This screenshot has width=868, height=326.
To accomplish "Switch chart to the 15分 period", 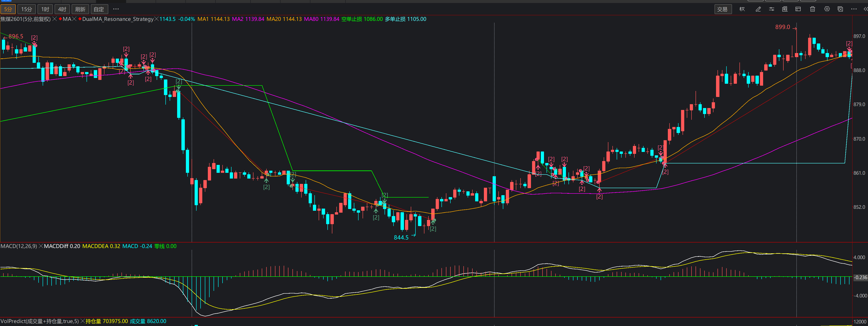I will pyautogui.click(x=26, y=9).
